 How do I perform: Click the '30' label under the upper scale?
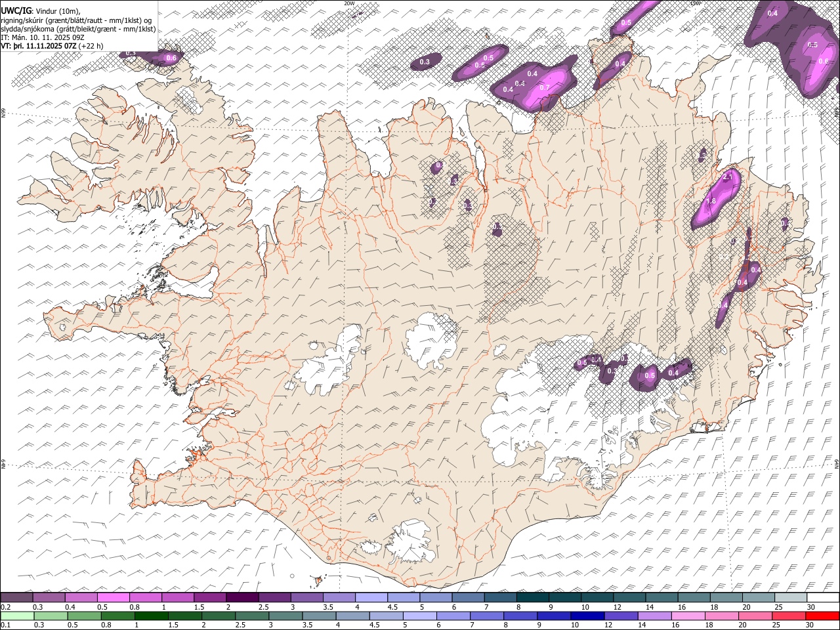click(x=811, y=607)
